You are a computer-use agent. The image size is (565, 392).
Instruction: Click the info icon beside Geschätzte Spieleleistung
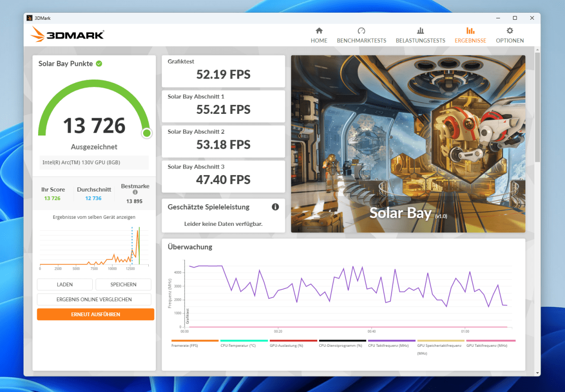tap(275, 207)
